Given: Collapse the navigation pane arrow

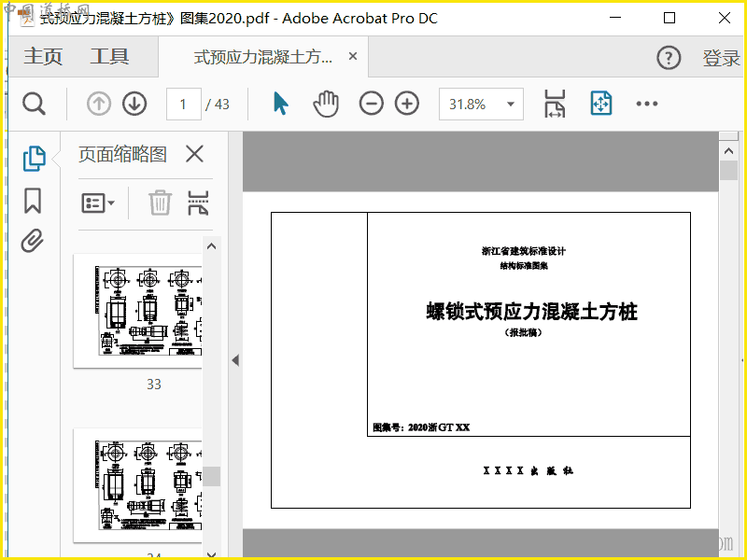Looking at the screenshot, I should [x=235, y=360].
